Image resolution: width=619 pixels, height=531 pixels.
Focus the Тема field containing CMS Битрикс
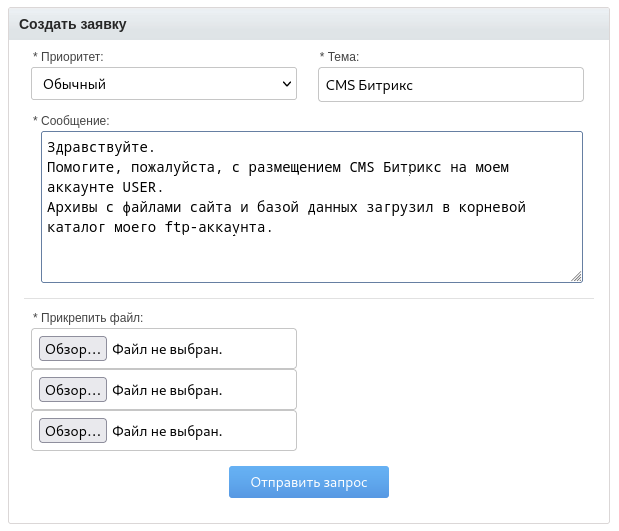coord(450,85)
